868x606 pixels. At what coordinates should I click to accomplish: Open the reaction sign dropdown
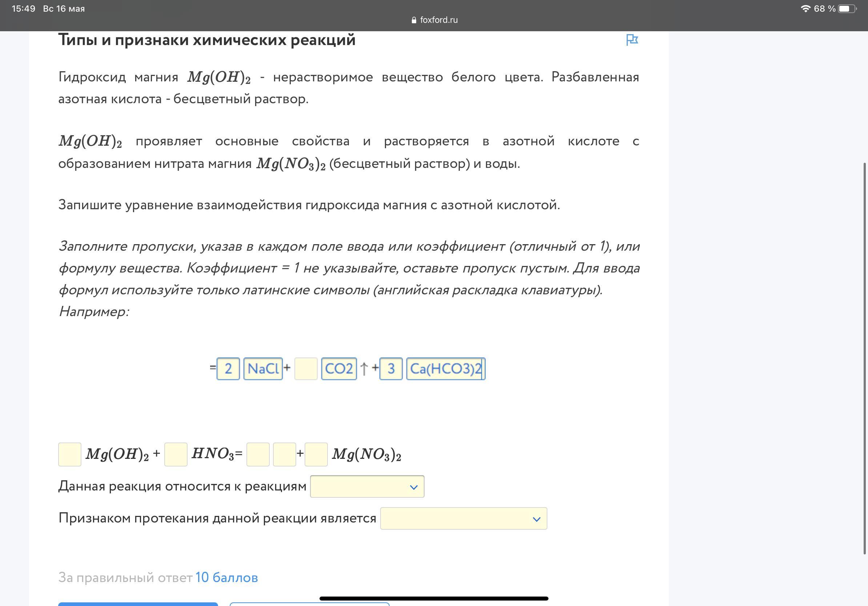click(x=463, y=519)
